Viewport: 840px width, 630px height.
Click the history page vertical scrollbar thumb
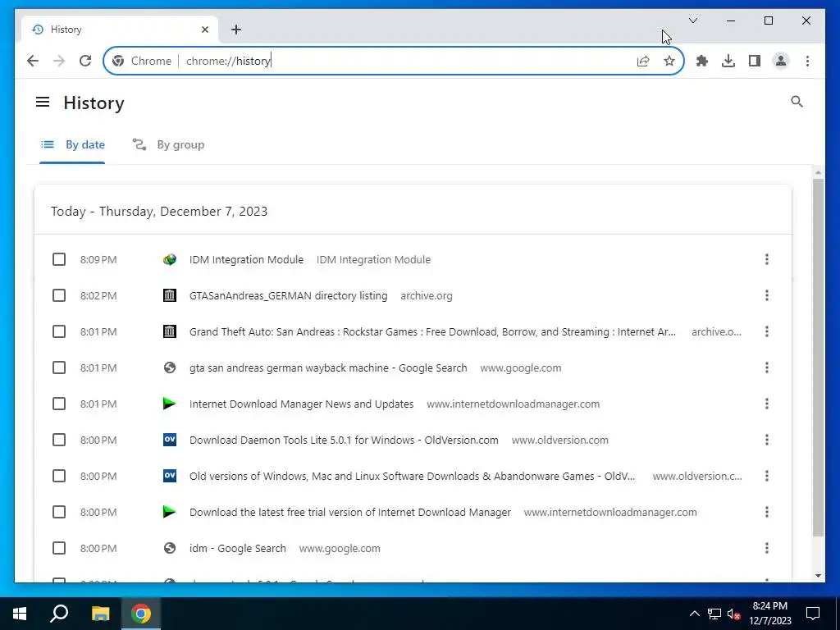[x=818, y=358]
